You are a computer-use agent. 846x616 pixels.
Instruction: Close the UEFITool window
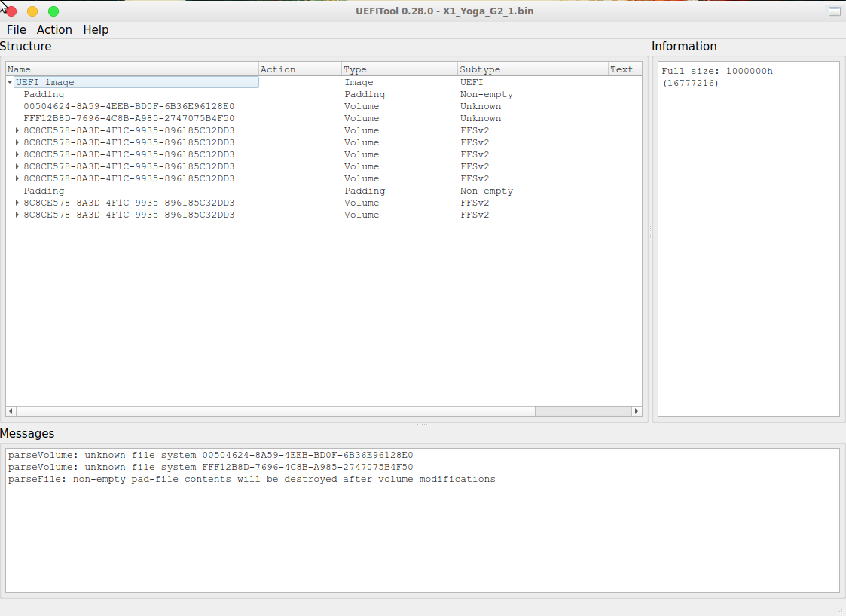(11, 11)
